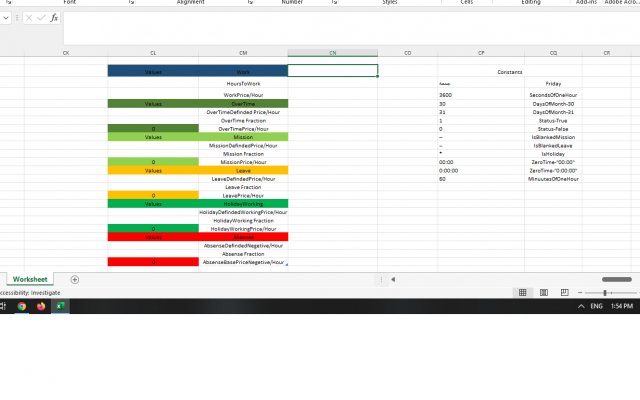640x400 pixels.
Task: Click Accessibility: Investigate in status bar
Action: [30, 292]
